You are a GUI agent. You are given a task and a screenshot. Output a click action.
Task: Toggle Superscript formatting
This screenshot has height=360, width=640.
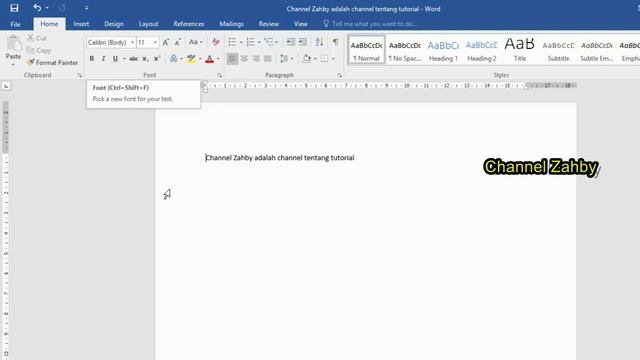[x=157, y=59]
